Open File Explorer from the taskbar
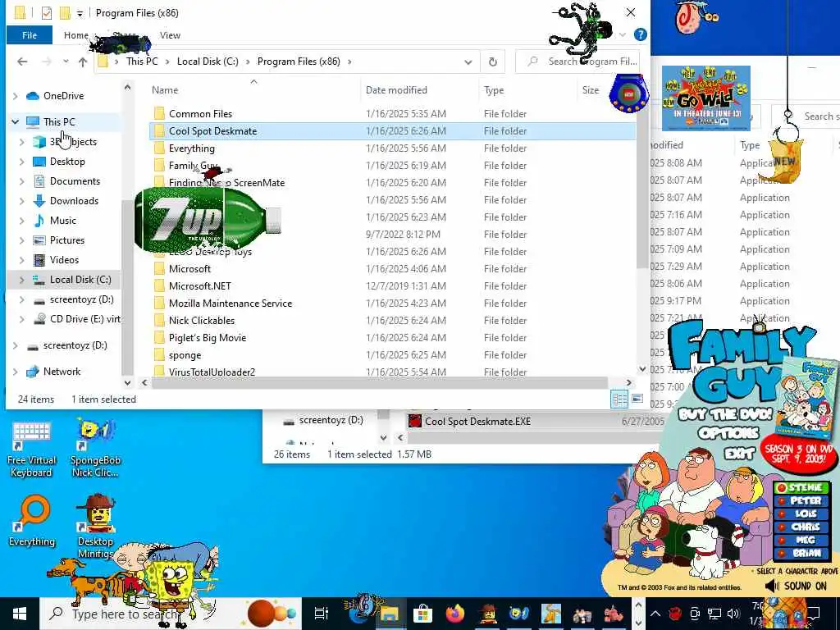Screen dimensions: 840x630 [x=390, y=614]
